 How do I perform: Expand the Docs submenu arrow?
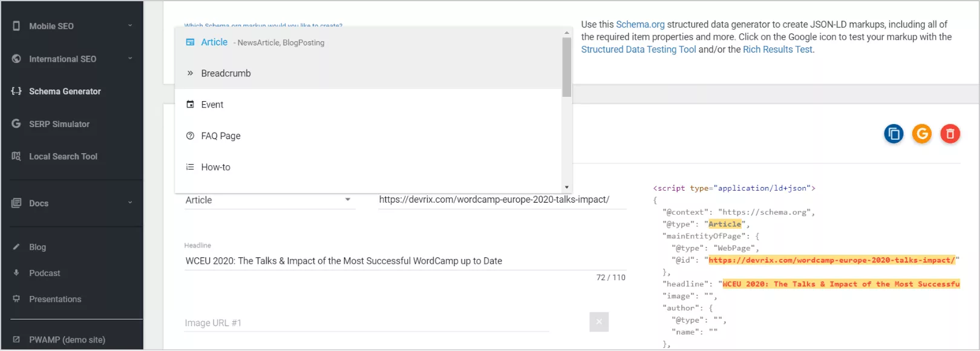click(130, 203)
